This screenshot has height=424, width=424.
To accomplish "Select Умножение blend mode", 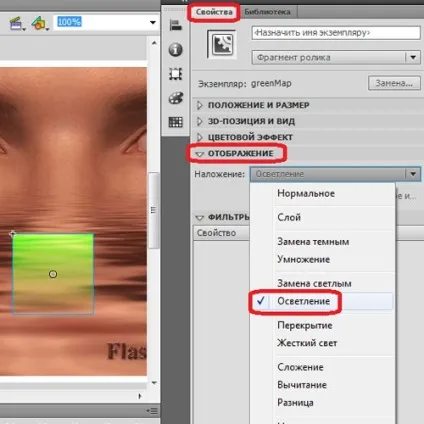I will tap(303, 259).
